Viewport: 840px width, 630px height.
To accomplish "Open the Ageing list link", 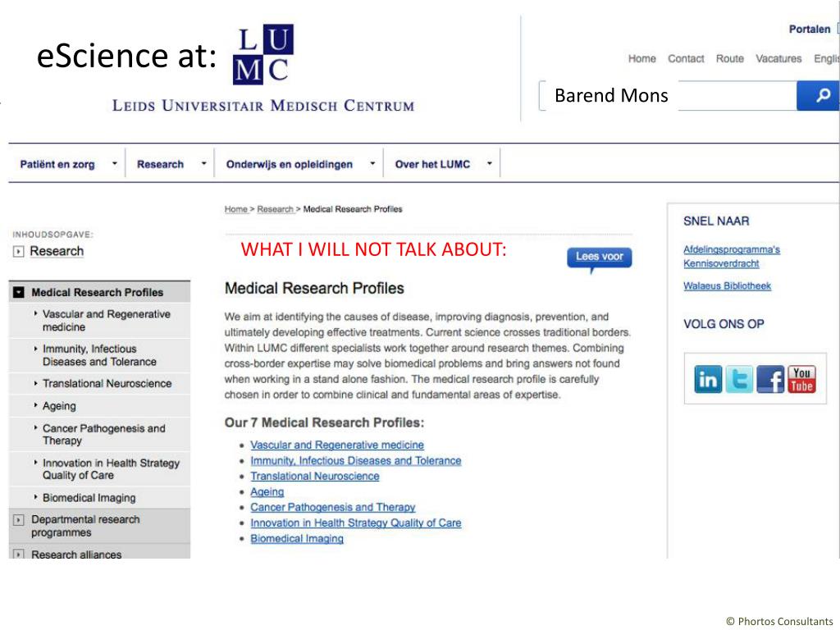I will tap(267, 491).
